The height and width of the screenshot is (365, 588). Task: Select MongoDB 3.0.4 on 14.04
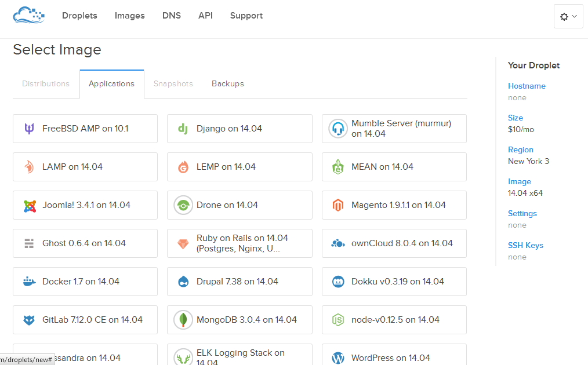pyautogui.click(x=239, y=320)
